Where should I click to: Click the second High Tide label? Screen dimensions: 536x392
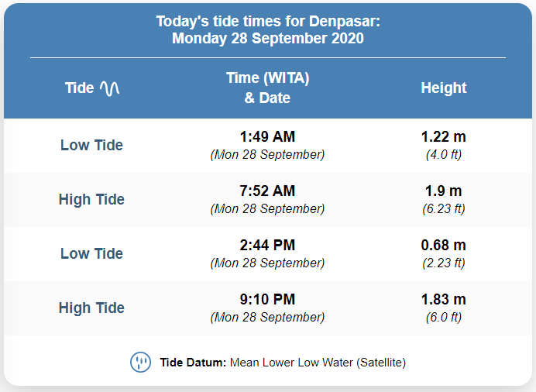[x=91, y=308]
